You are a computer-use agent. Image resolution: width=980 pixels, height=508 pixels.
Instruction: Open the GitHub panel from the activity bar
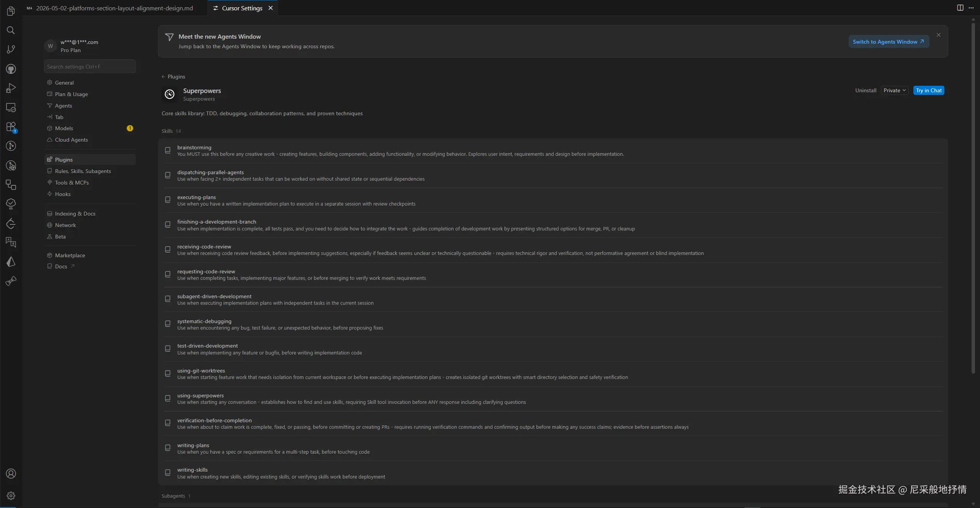[11, 69]
